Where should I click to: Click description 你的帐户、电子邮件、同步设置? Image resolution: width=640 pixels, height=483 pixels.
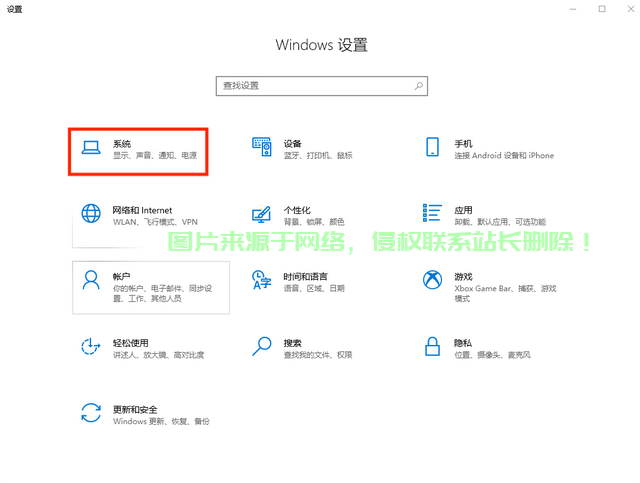click(x=162, y=294)
